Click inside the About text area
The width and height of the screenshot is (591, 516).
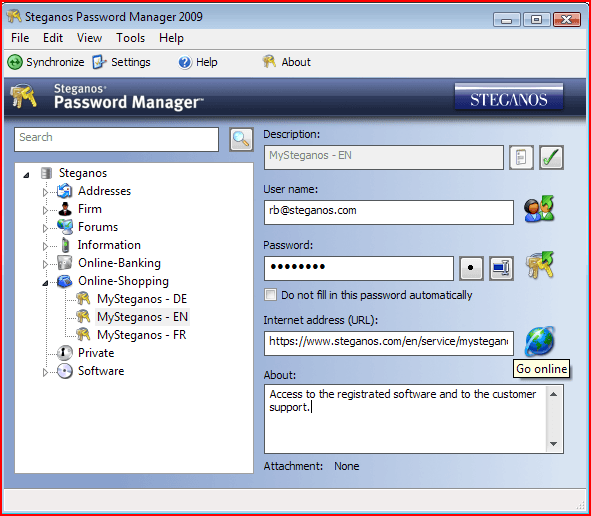click(406, 419)
